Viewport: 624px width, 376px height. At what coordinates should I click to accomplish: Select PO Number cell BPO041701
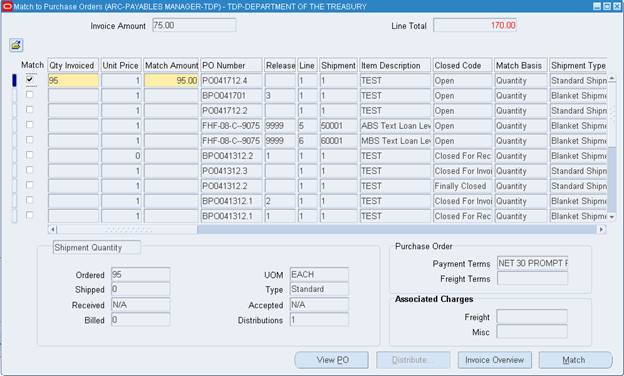click(232, 96)
